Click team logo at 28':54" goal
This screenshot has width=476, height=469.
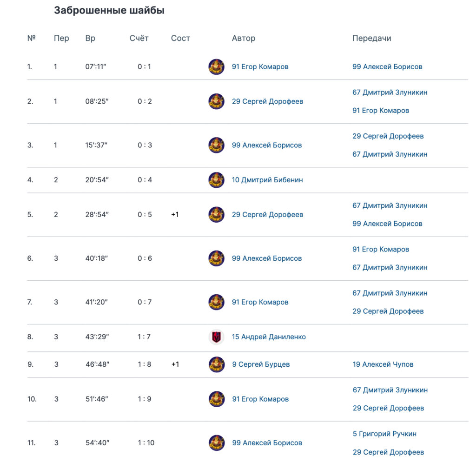(217, 215)
